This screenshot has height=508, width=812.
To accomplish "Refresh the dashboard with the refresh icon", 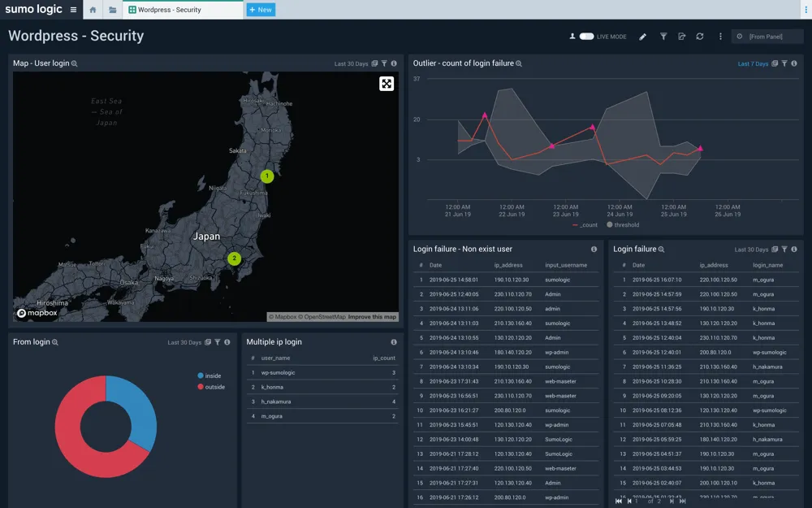I will [x=700, y=37].
